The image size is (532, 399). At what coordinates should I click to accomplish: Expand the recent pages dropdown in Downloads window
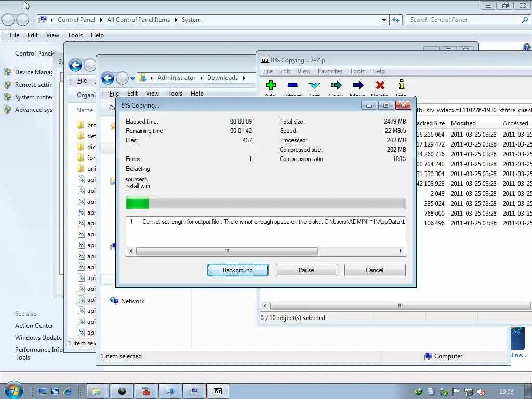tap(132, 78)
